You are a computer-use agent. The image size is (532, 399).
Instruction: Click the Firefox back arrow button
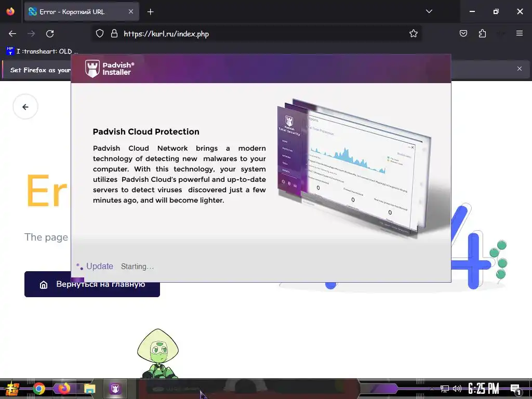[12, 34]
